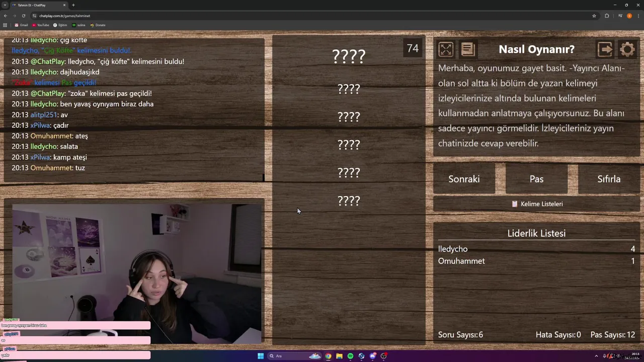Click the browser back arrow
The image size is (644, 362).
point(6,16)
